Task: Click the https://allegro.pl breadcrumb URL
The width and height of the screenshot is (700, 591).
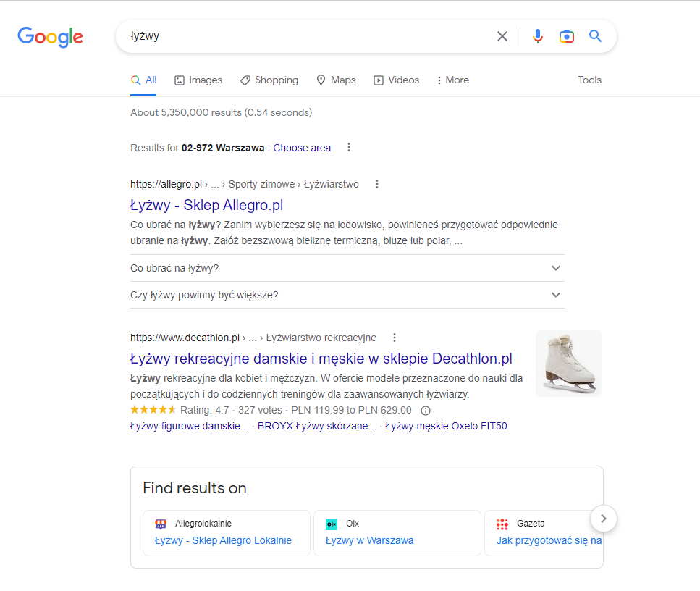Action: point(166,184)
